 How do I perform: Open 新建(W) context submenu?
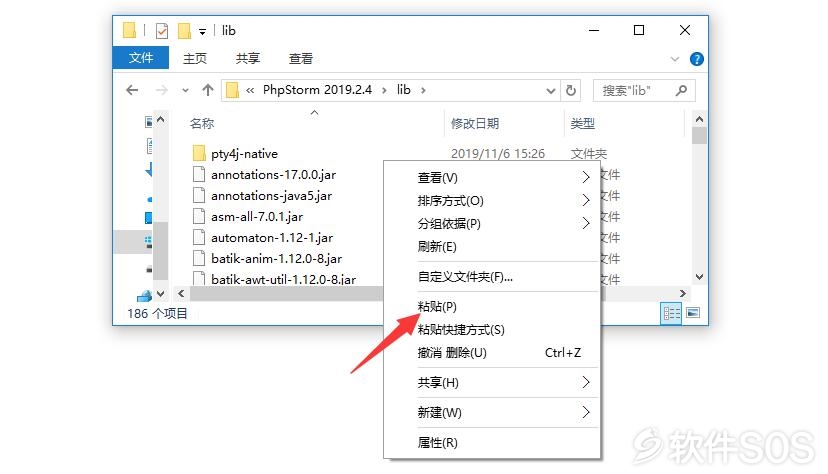492,413
